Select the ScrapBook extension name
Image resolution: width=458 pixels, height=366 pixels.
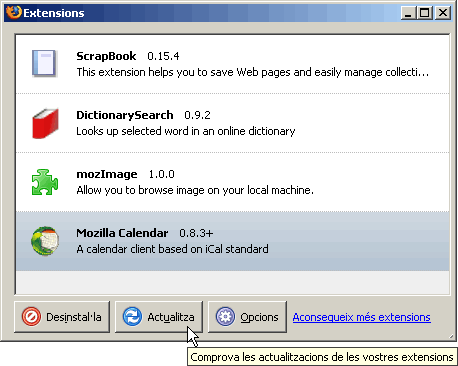[x=106, y=56]
